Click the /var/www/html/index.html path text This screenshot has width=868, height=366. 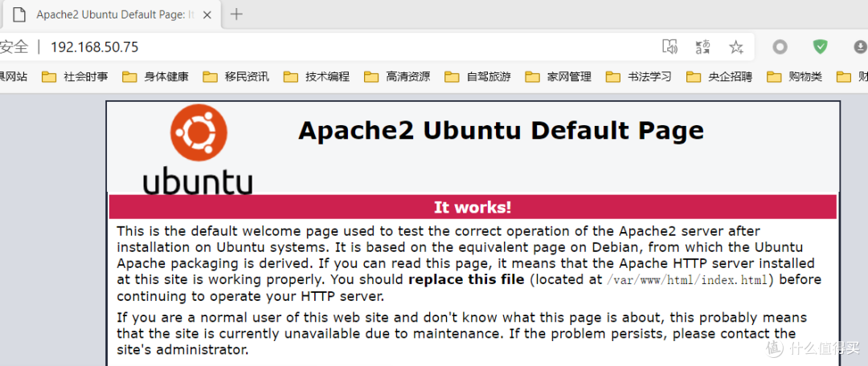coord(687,280)
